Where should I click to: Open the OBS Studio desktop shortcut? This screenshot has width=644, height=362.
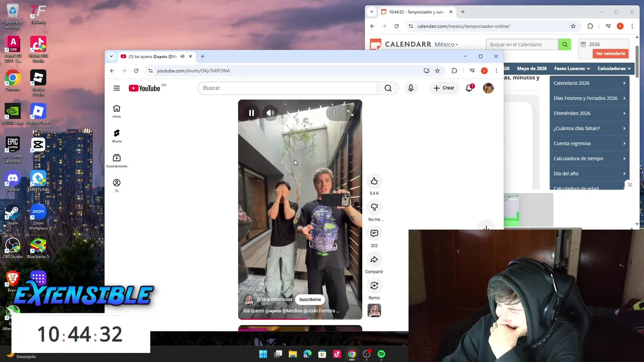(13, 248)
